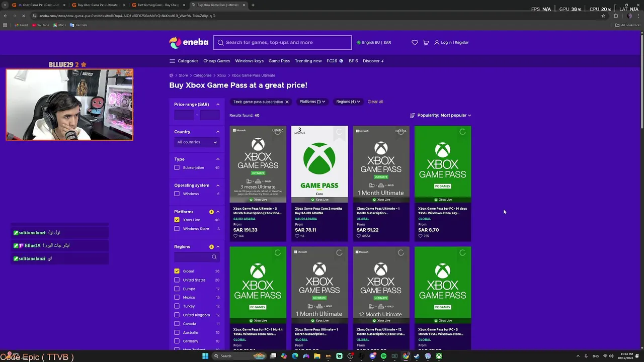644x362 pixels.
Task: Check the Mexico region checkbox
Action: (177, 297)
